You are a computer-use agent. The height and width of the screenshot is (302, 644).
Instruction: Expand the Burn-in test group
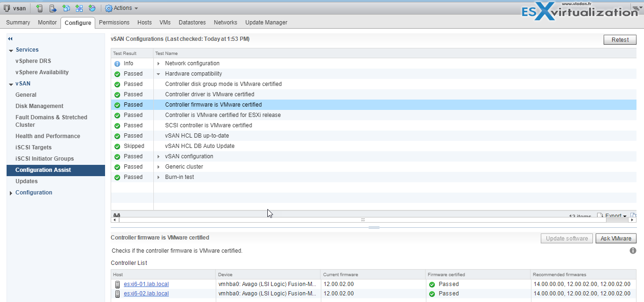point(159,177)
